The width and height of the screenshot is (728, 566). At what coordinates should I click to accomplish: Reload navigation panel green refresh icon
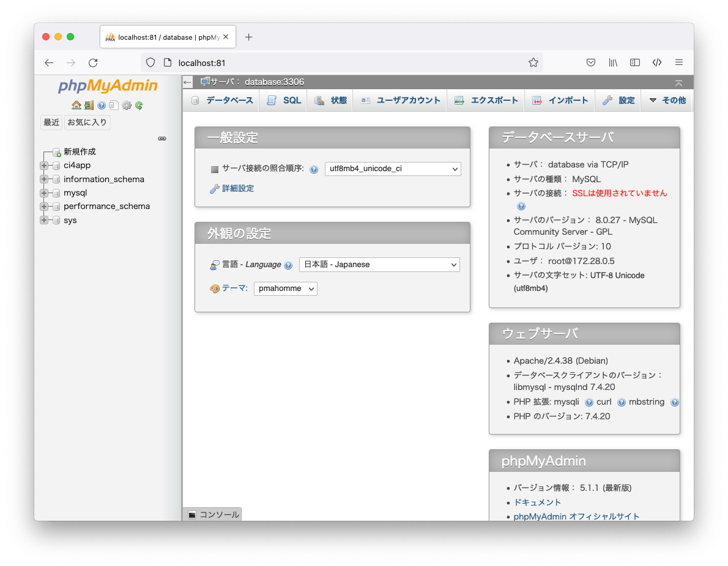pyautogui.click(x=139, y=105)
